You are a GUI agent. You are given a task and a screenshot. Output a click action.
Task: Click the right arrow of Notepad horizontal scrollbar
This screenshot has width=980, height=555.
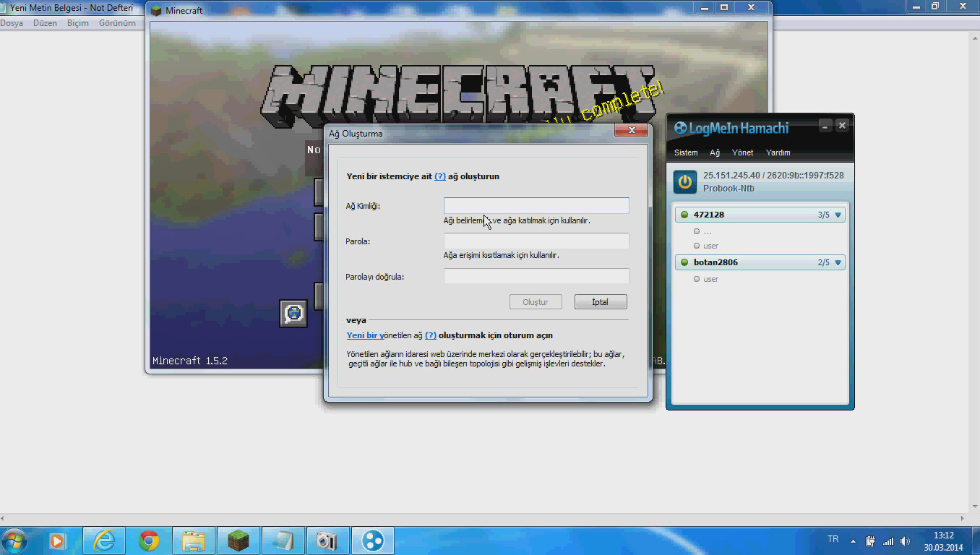pyautogui.click(x=963, y=519)
